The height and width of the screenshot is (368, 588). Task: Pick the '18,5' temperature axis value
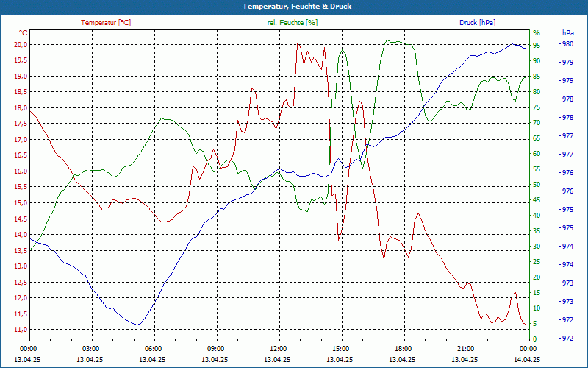(21, 92)
